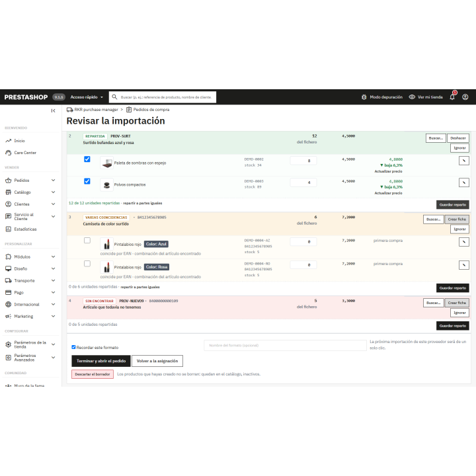476x476 pixels.
Task: Open the notifications bell
Action: click(452, 97)
